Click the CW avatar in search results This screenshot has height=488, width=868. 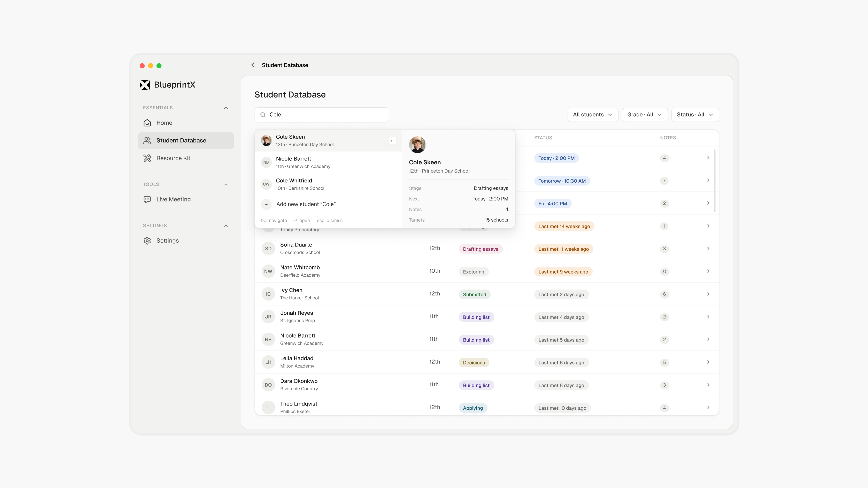tap(266, 184)
